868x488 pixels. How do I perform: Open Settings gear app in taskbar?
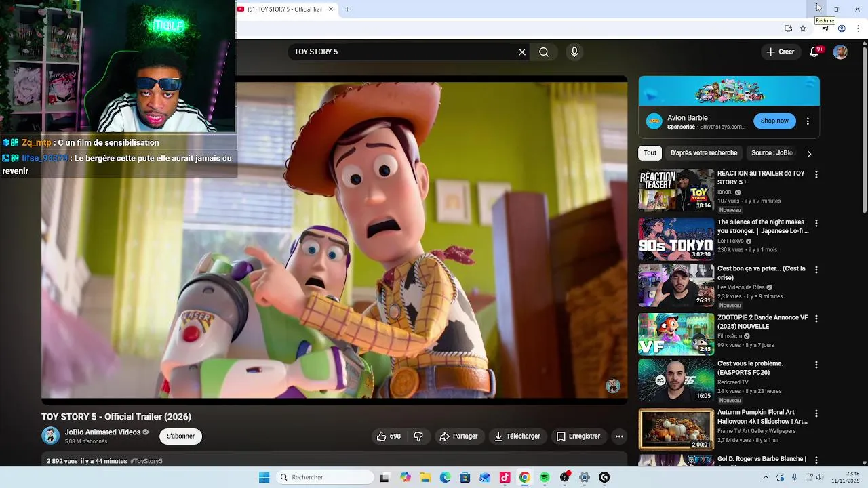click(x=585, y=478)
